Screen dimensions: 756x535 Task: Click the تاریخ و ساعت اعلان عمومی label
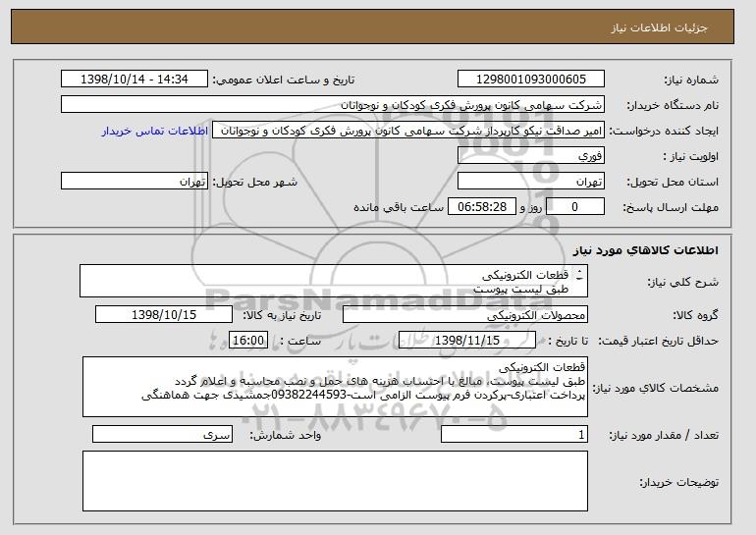[284, 80]
